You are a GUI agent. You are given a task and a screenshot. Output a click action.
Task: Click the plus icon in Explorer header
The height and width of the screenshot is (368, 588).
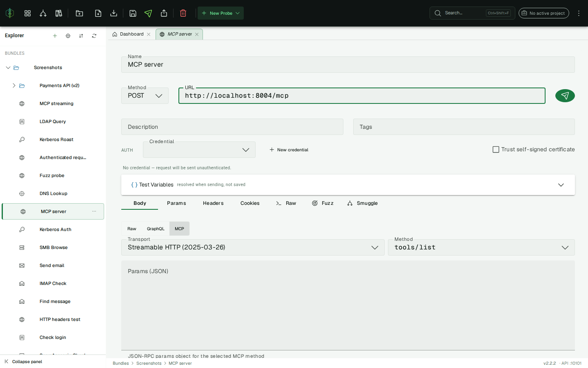coord(55,36)
